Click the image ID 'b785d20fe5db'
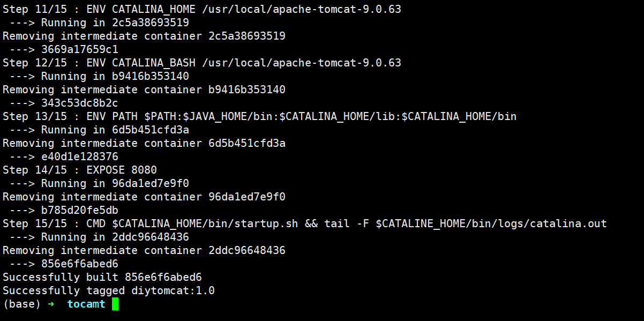The image size is (644, 321). pos(80,210)
